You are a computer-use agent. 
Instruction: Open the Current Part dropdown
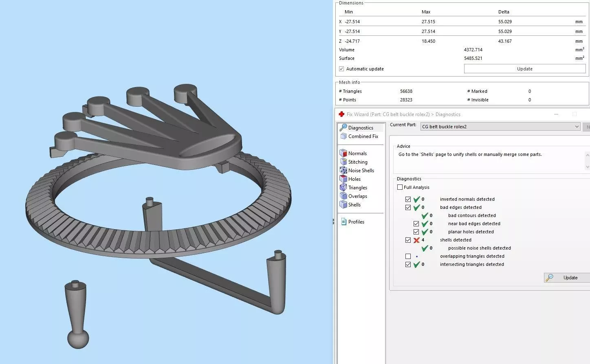click(x=500, y=127)
